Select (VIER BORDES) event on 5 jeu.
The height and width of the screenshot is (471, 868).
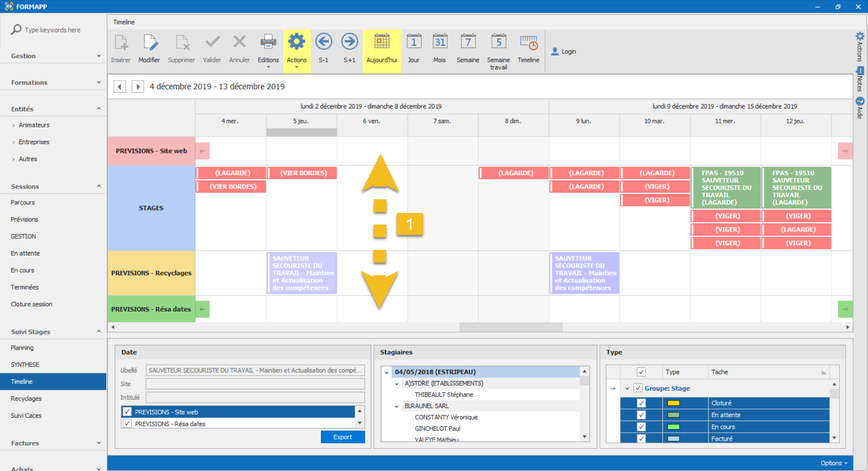302,173
